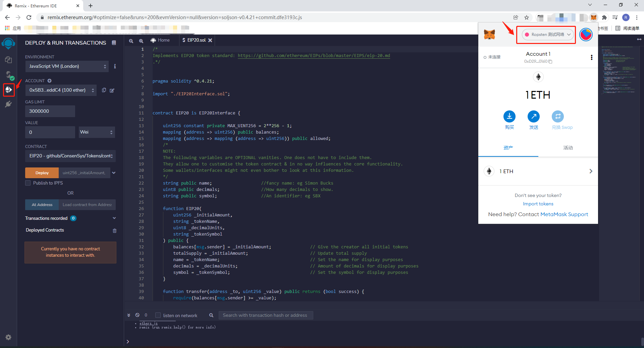Click Load contract from Address field

point(87,205)
